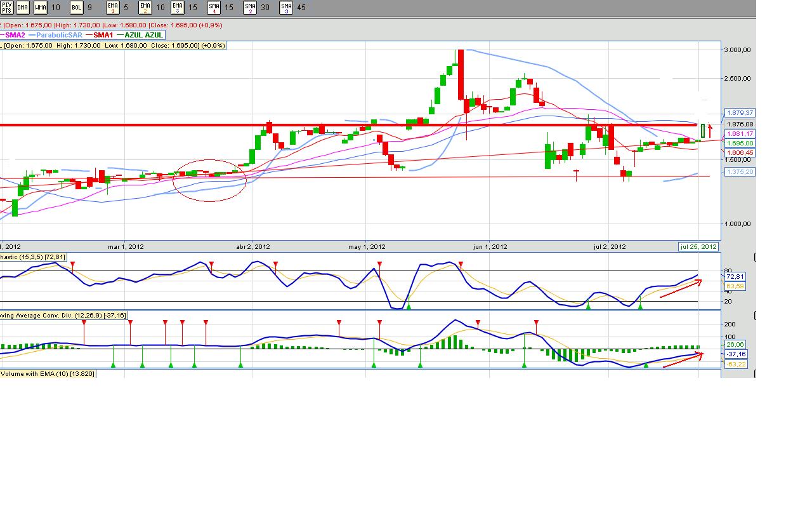Toggle the EMA 1 indicator icon
Screen dimensions: 812x508
pos(112,8)
